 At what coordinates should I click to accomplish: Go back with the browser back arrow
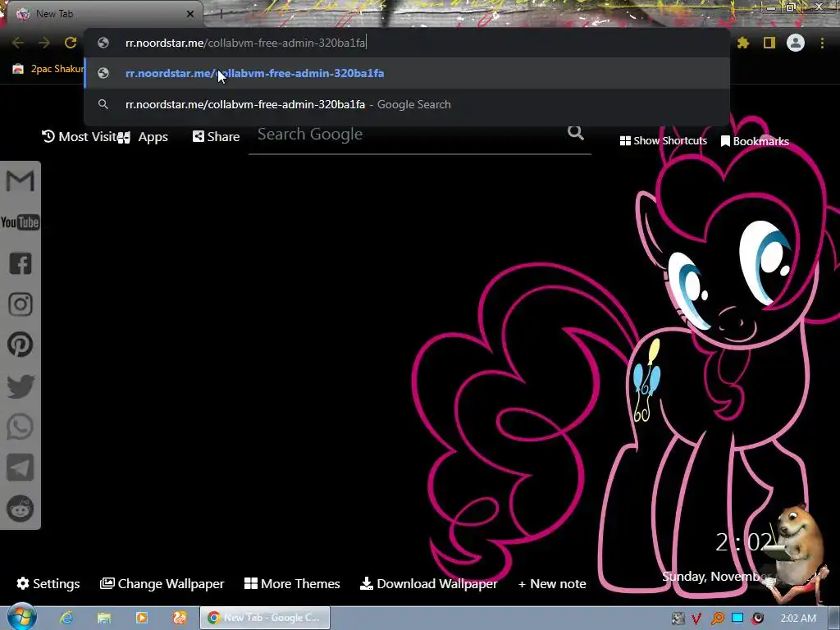[x=18, y=43]
